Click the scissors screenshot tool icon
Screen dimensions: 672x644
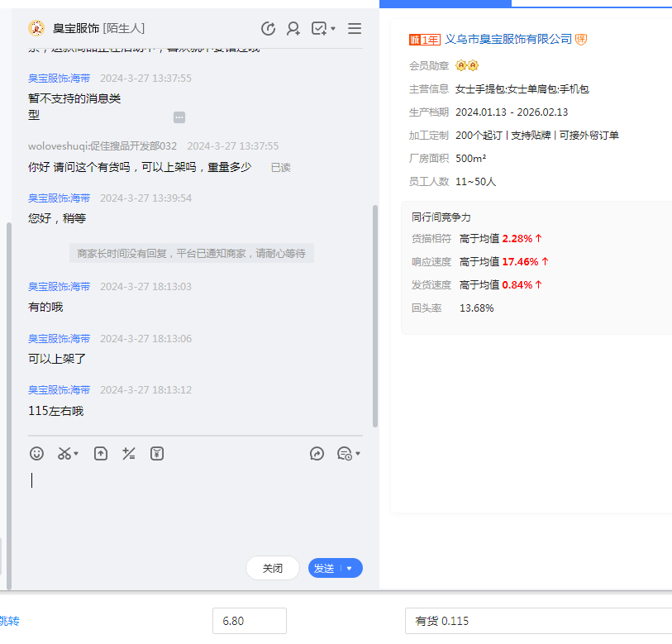click(x=64, y=454)
